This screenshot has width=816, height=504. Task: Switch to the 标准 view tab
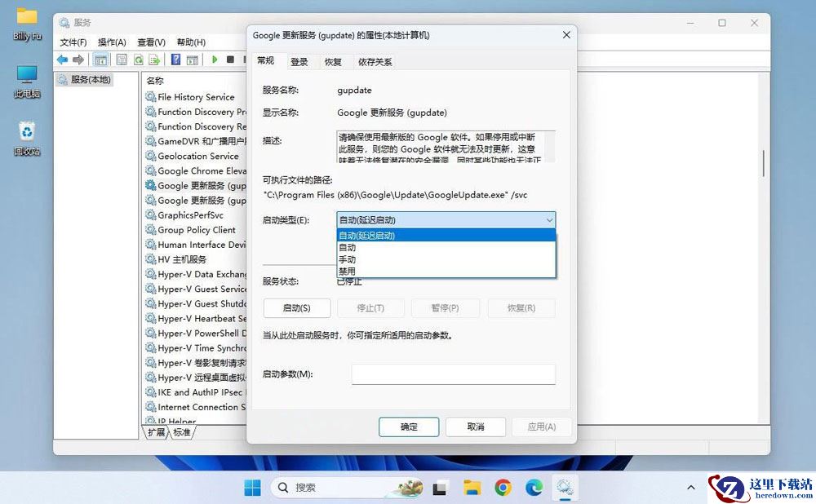pos(182,432)
